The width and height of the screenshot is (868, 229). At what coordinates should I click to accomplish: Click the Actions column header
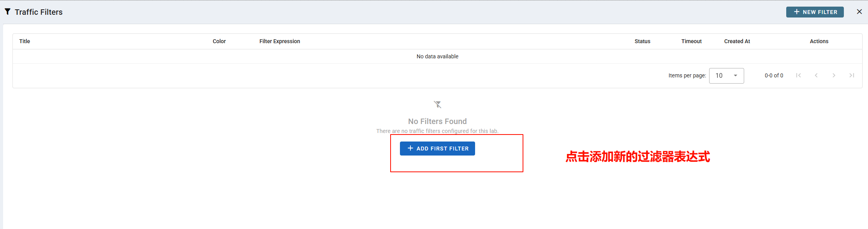819,41
